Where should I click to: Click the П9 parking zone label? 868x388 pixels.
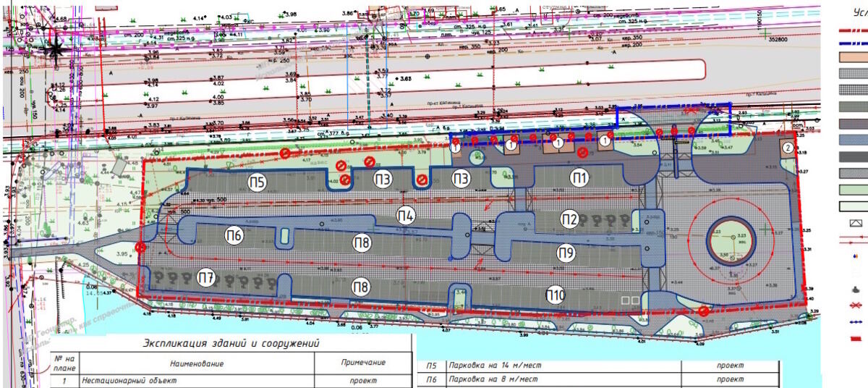566,253
